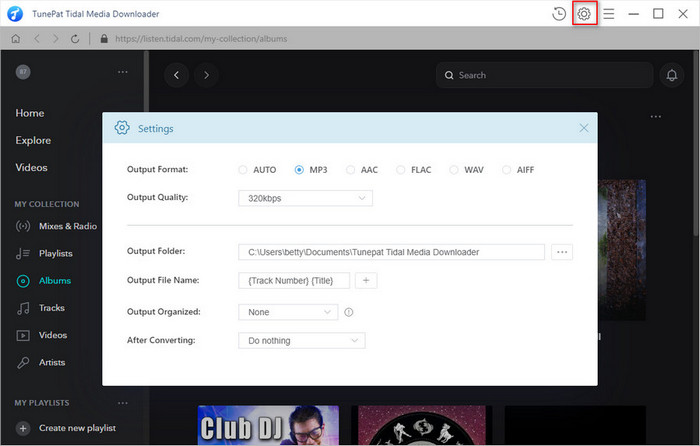The height and width of the screenshot is (446, 700).
Task: Open Explore in Tidal sidebar
Action: click(x=33, y=140)
